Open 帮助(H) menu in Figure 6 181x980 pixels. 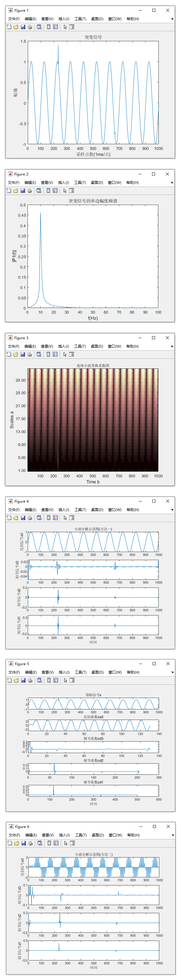pyautogui.click(x=133, y=835)
